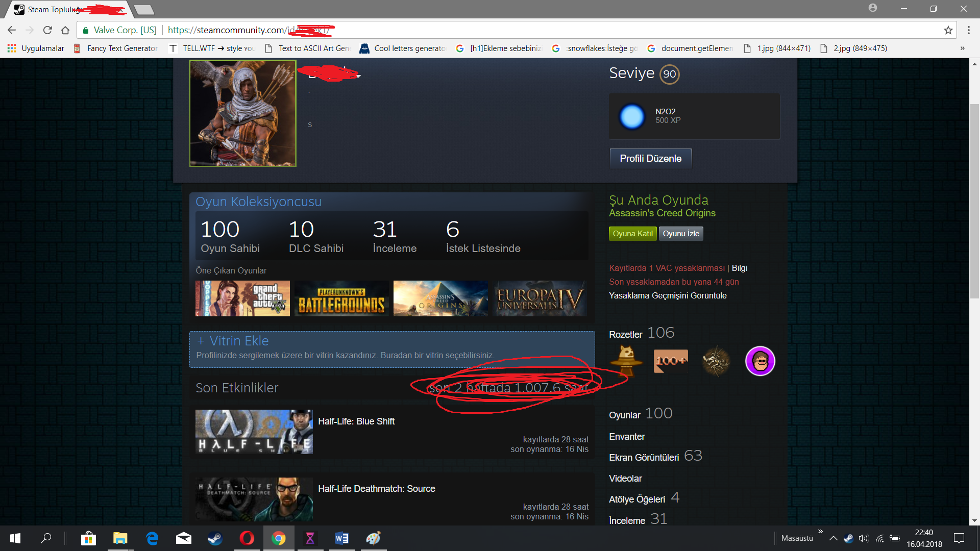
Task: Open Microsoft Store taskbar icon
Action: (88, 538)
